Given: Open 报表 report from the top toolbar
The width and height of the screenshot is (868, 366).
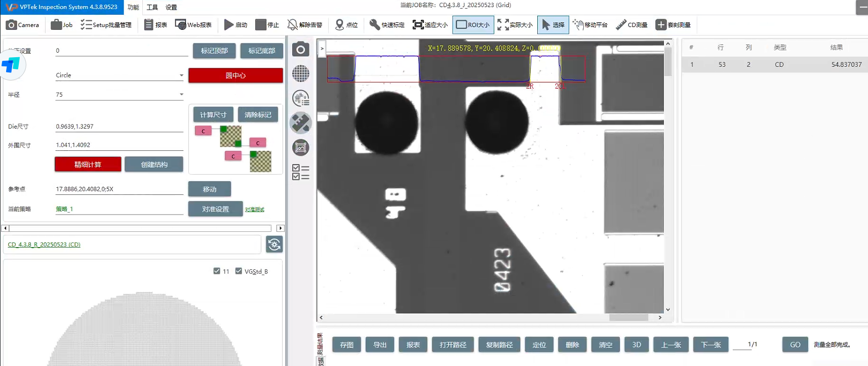Looking at the screenshot, I should point(155,25).
